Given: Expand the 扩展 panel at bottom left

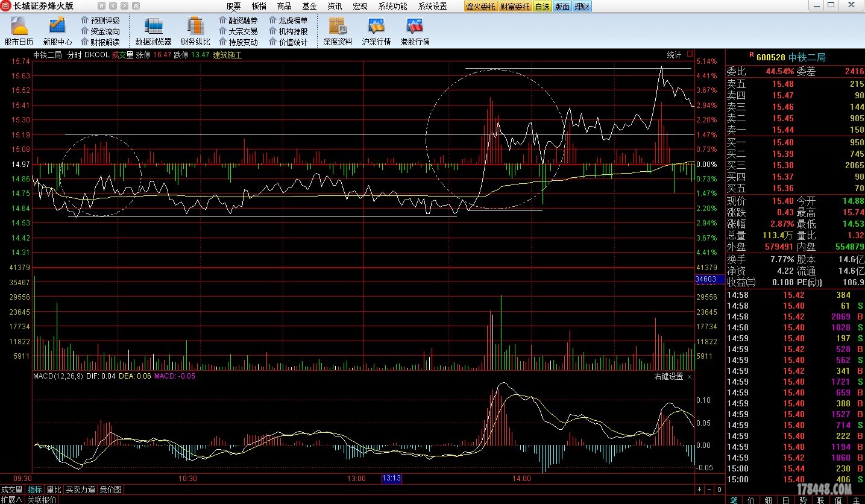Looking at the screenshot, I should point(11,499).
